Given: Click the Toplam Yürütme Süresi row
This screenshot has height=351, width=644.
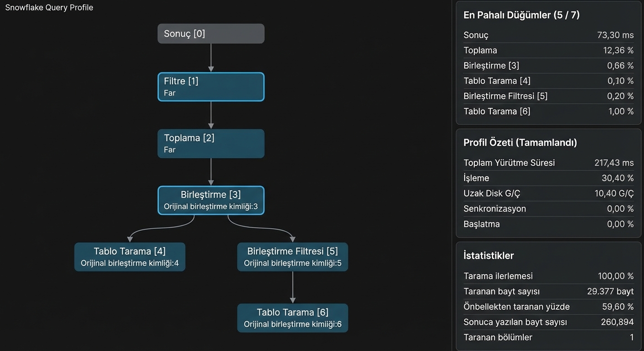Looking at the screenshot, I should click(x=548, y=163).
